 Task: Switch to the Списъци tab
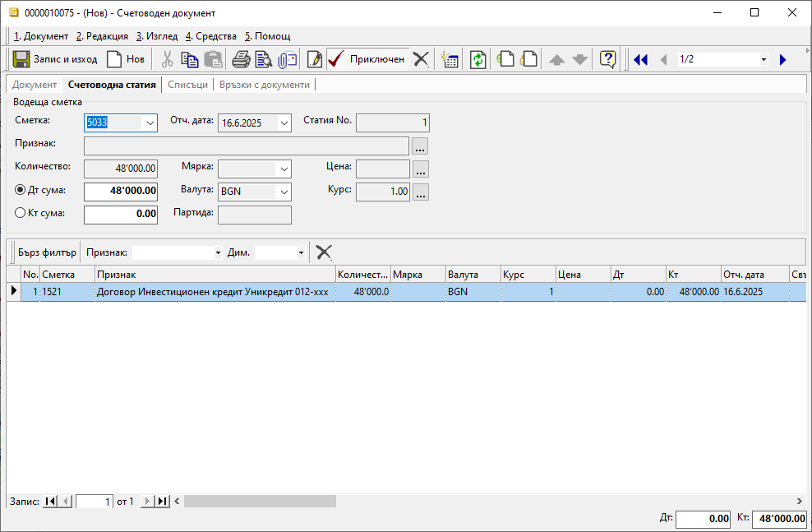tap(187, 85)
